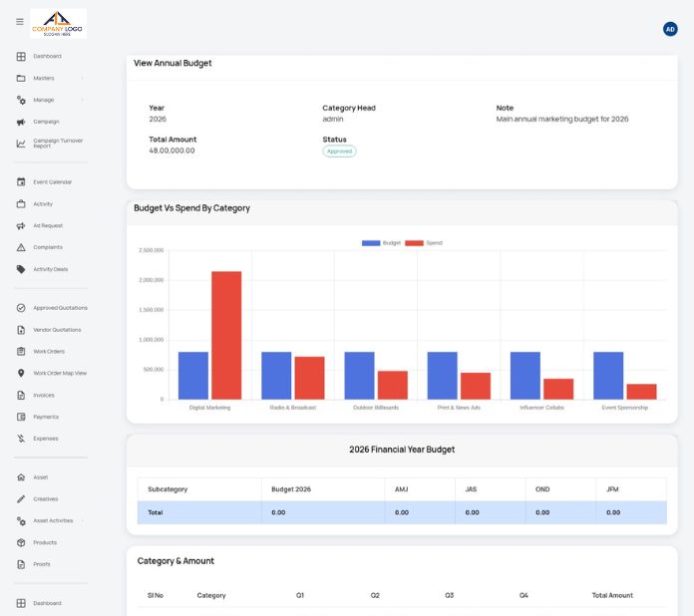Viewport: 694px width, 616px height.
Task: Click the Approved status badge
Action: click(x=339, y=152)
